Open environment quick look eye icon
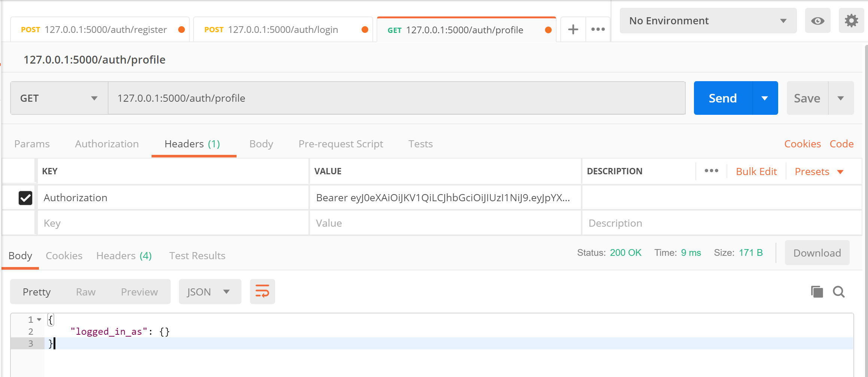 pyautogui.click(x=817, y=21)
